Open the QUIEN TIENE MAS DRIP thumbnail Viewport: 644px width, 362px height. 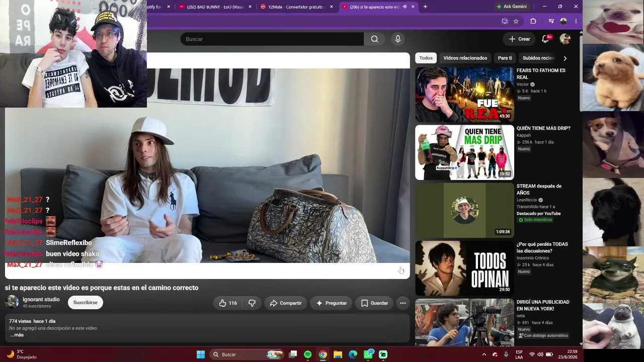[x=464, y=152]
